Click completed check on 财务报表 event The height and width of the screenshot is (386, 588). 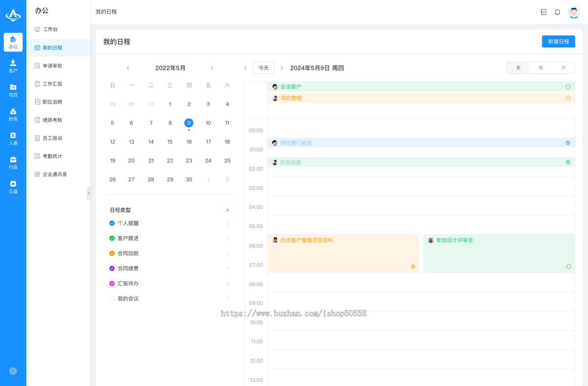coord(568,162)
